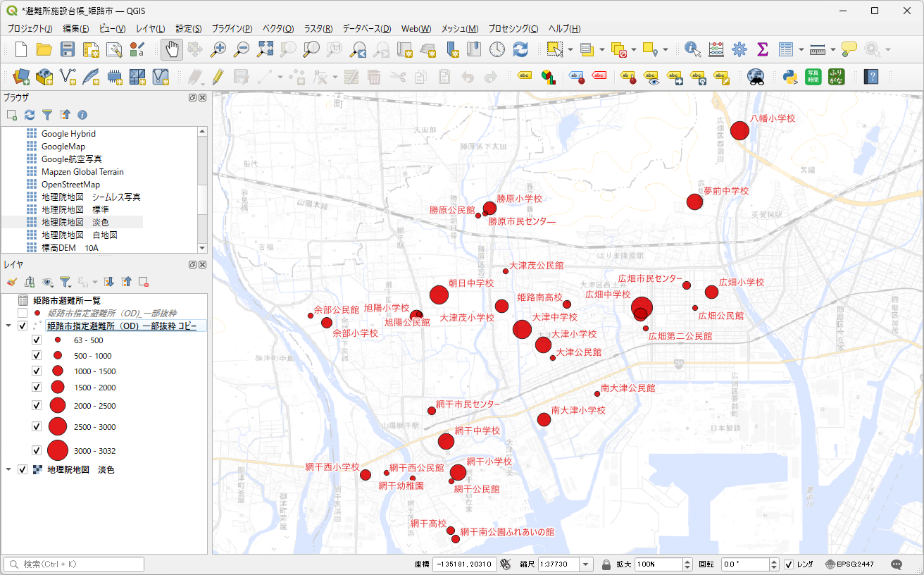Uncheck the 63 - 500 legend class

(37, 340)
